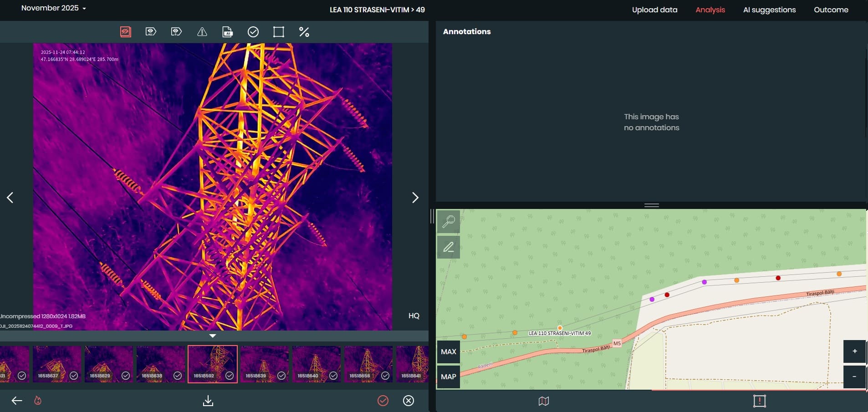The image size is (868, 412).
Task: Click the map search magnifier icon
Action: (448, 222)
